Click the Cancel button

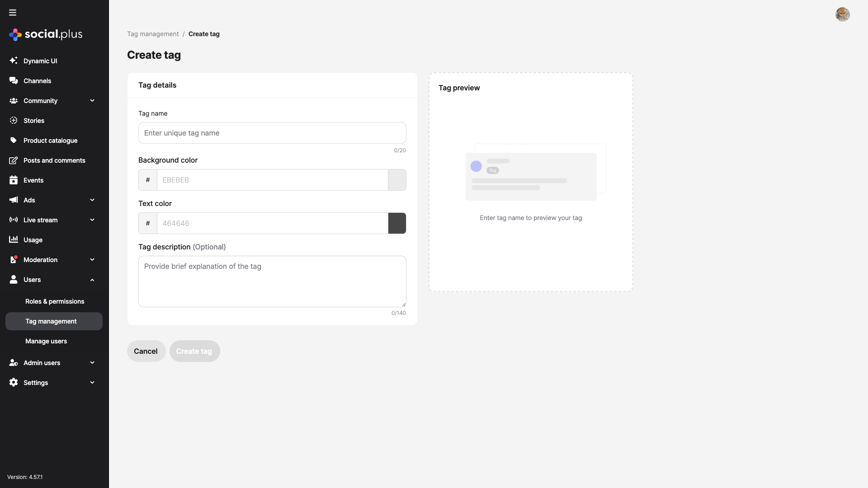146,351
